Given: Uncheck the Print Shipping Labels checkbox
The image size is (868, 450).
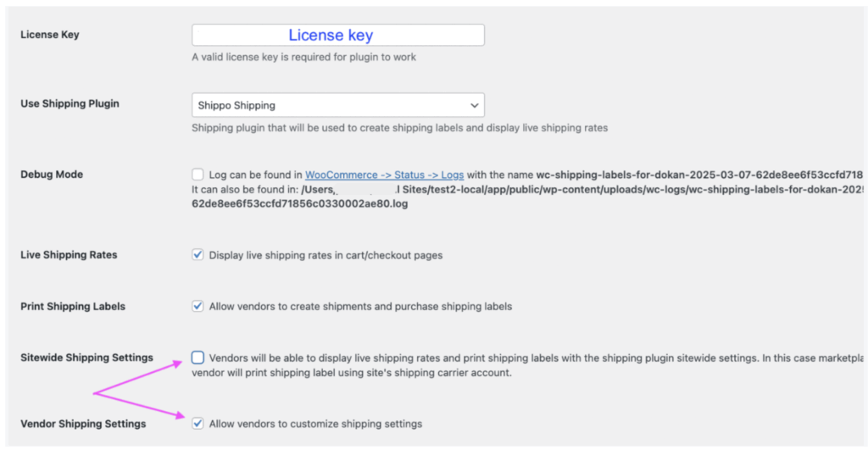Looking at the screenshot, I should [x=198, y=306].
